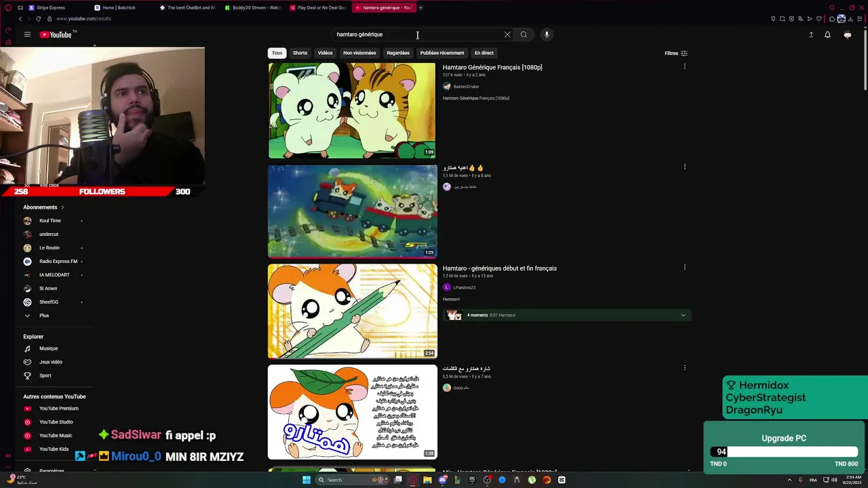Show hidden system tray icons chevron
This screenshot has width=868, height=488.
(x=789, y=480)
